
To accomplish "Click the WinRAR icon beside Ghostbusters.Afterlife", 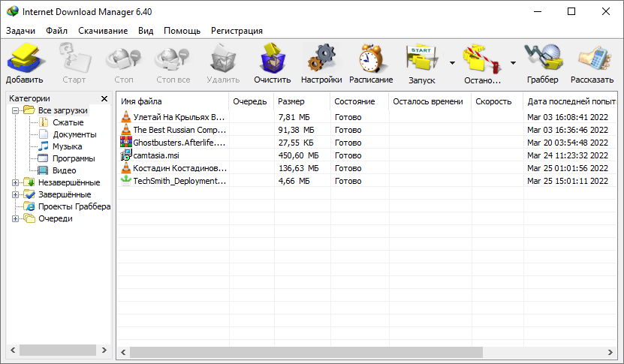I will (125, 142).
